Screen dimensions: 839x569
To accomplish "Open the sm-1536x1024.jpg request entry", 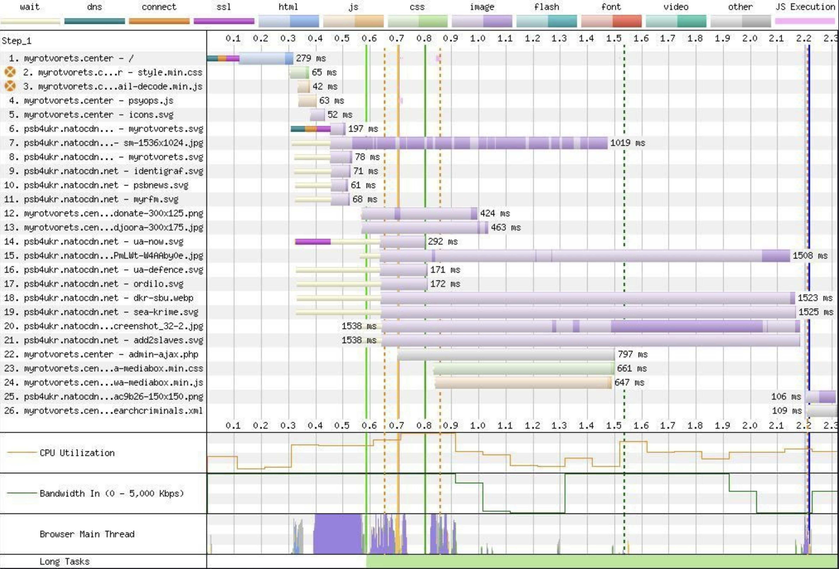I will [x=104, y=143].
